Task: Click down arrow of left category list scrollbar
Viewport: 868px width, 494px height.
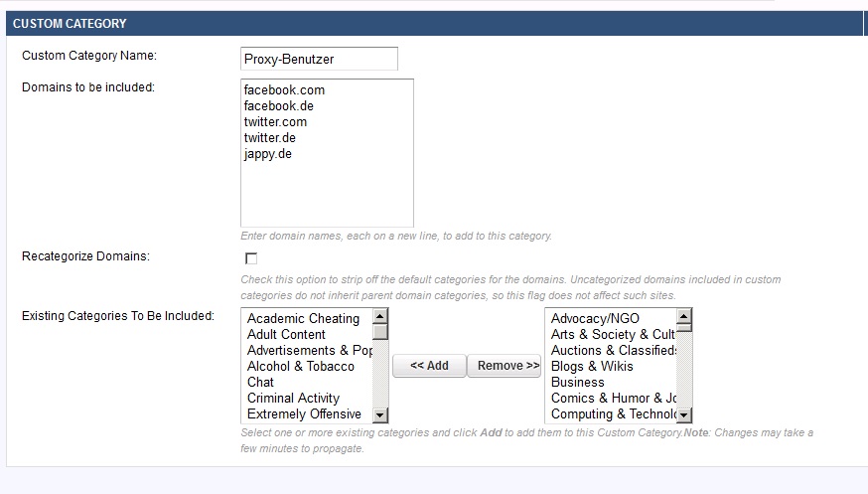Action: tap(380, 414)
